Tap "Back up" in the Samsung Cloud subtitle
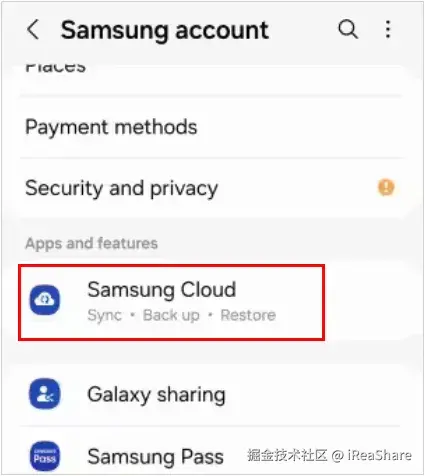This screenshot has width=425, height=476. [x=171, y=315]
